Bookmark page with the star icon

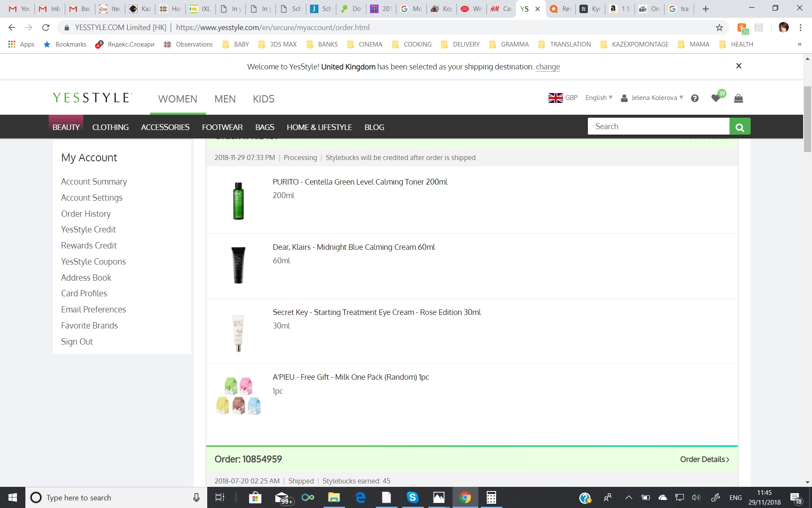[x=719, y=28]
